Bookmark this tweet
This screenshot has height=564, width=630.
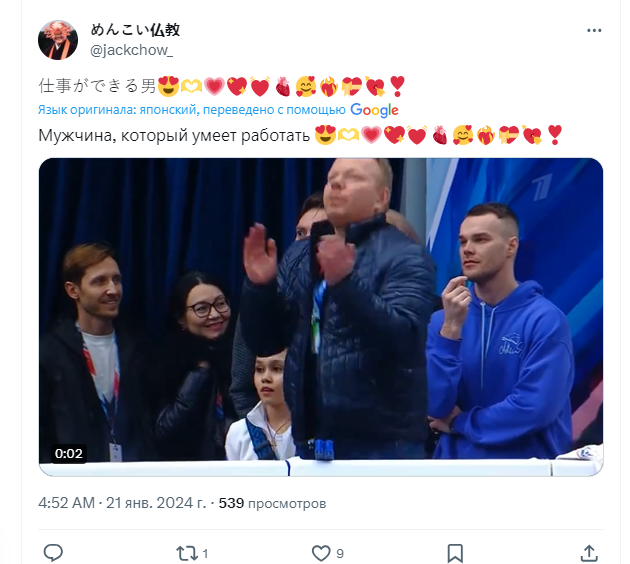455,554
